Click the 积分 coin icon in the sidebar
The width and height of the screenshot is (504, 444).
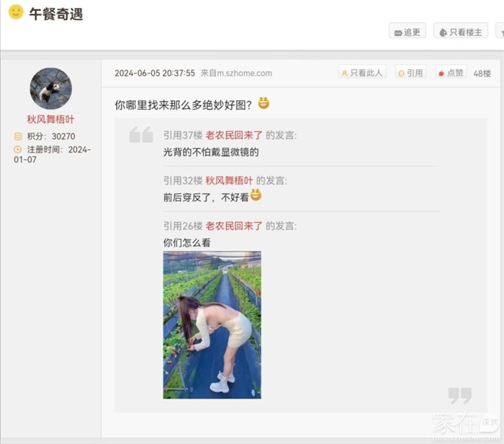18,136
